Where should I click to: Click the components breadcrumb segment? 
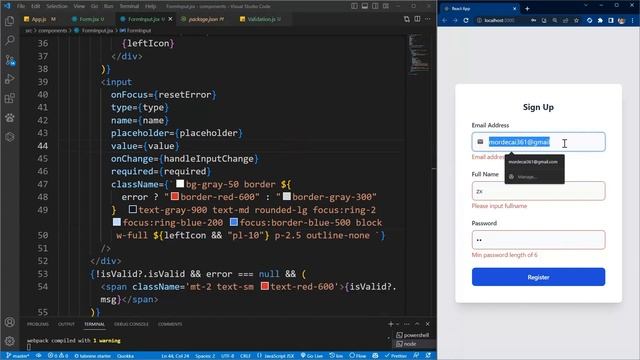pos(53,31)
